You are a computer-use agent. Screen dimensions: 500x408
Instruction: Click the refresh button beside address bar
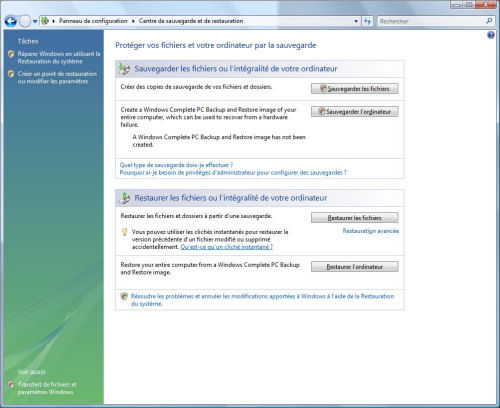[367, 21]
